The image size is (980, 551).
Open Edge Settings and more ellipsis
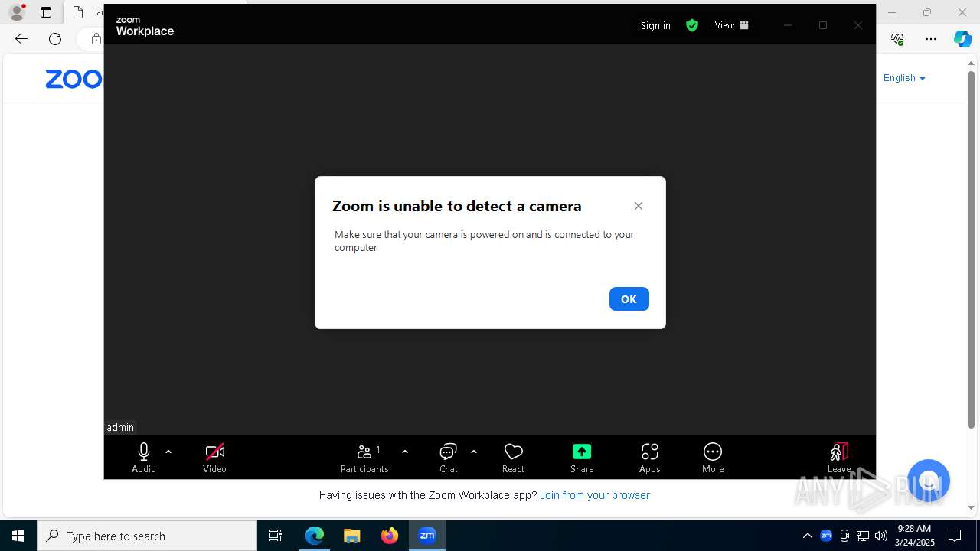click(931, 39)
